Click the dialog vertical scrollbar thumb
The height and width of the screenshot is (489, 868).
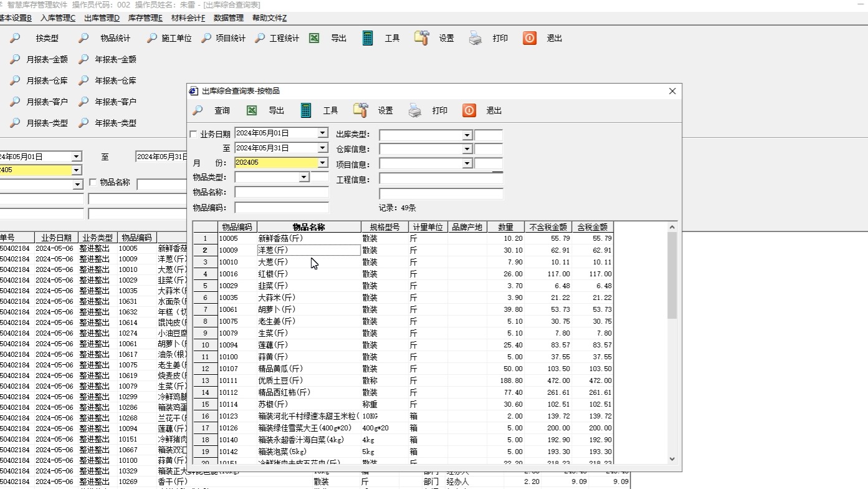pyautogui.click(x=672, y=275)
